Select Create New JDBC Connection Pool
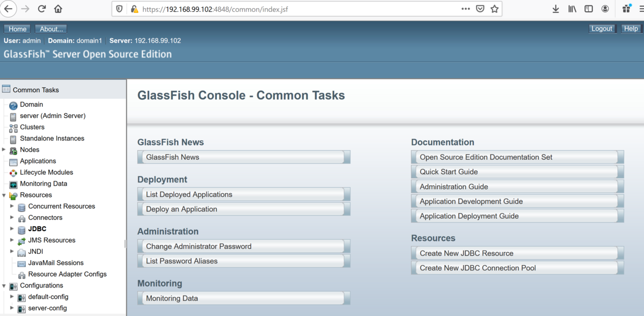The width and height of the screenshot is (644, 316). (x=517, y=268)
